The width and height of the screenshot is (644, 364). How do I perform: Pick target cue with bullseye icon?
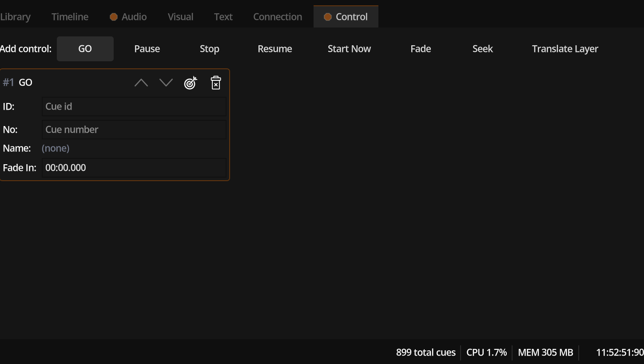(x=191, y=83)
